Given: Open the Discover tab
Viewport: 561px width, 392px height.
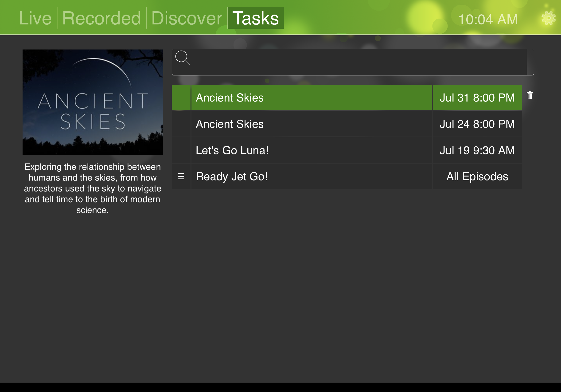Looking at the screenshot, I should [187, 18].
